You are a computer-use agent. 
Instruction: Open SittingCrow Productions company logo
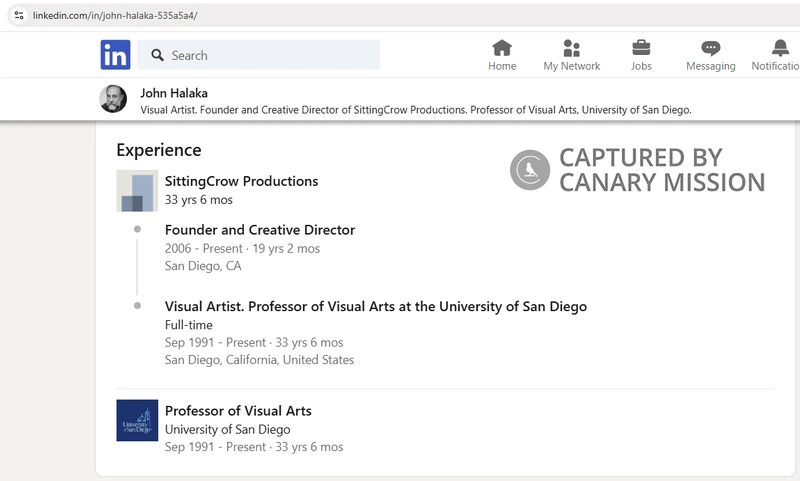click(x=137, y=191)
